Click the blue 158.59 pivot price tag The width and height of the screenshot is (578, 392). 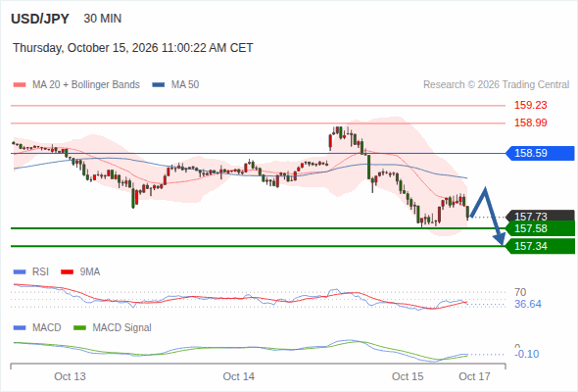[x=540, y=153]
